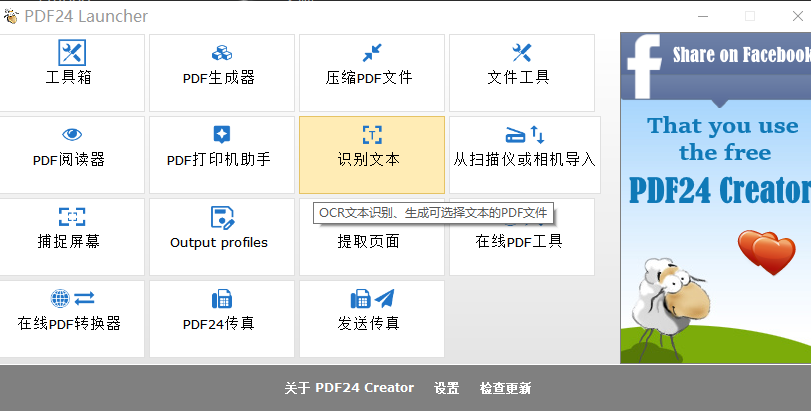Click Share on Facebook banner heading
Image resolution: width=811 pixels, height=411 pixels.
click(x=742, y=55)
